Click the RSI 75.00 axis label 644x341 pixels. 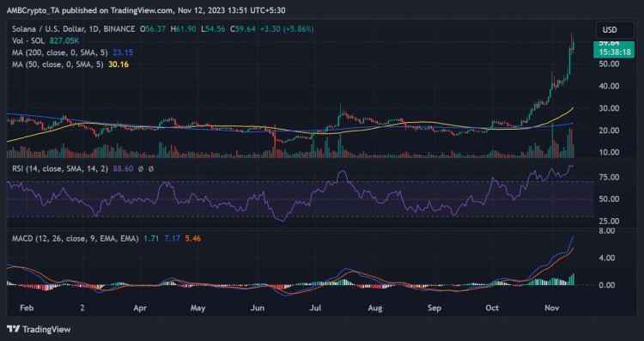[x=609, y=178]
